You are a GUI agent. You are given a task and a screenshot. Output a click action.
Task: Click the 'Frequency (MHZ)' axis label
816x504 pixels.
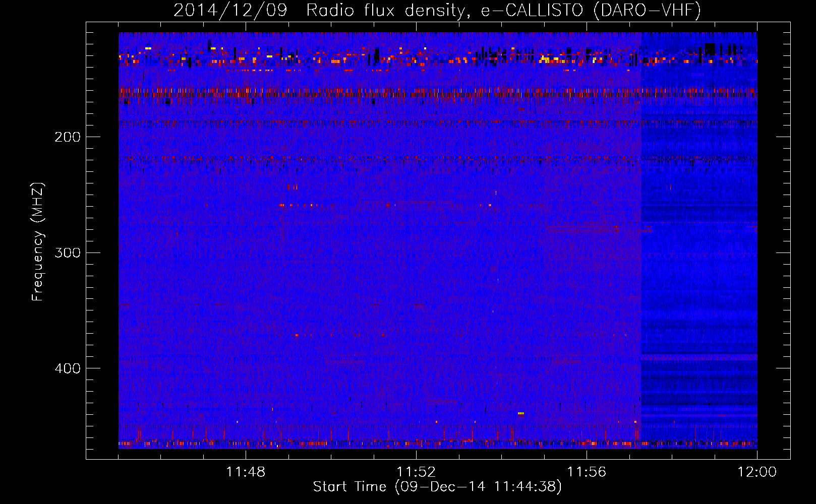point(38,241)
